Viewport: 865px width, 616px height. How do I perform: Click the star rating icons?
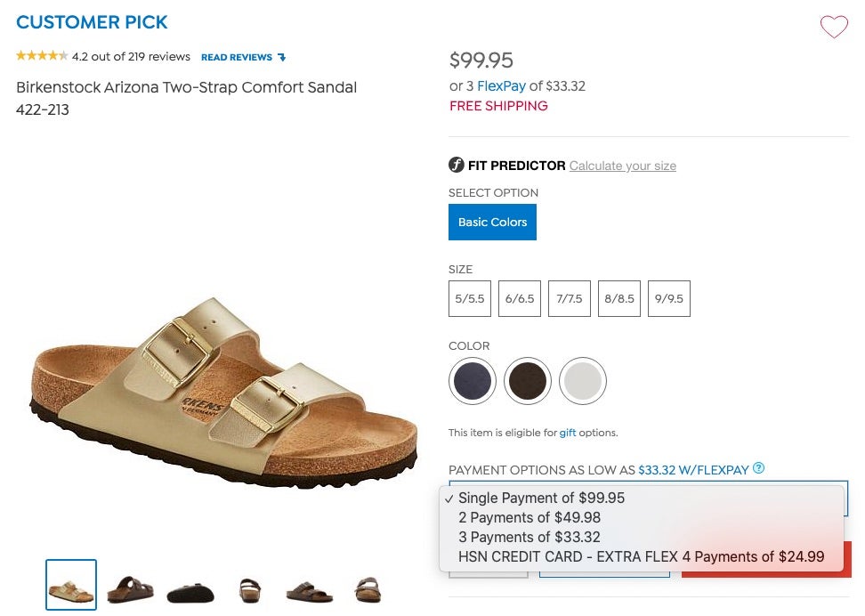42,56
